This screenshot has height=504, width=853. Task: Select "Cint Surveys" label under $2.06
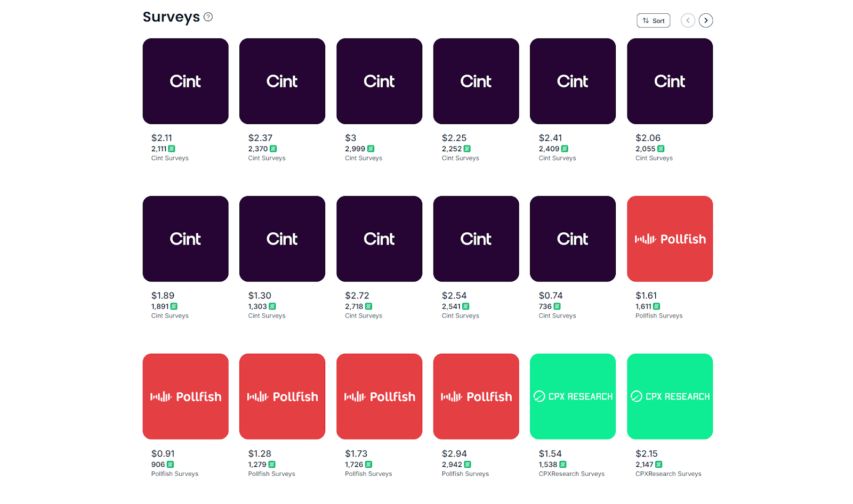(654, 158)
